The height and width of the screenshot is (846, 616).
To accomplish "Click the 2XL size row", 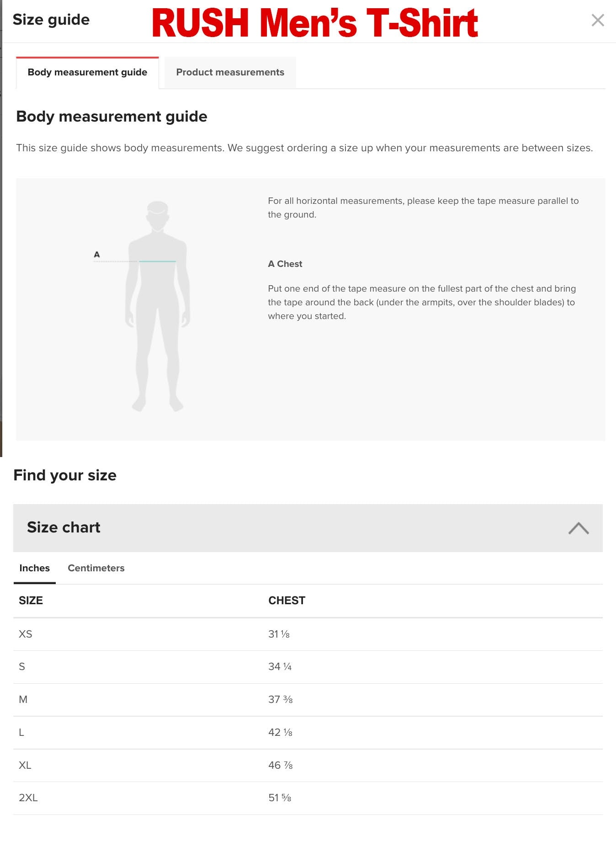I will point(308,798).
